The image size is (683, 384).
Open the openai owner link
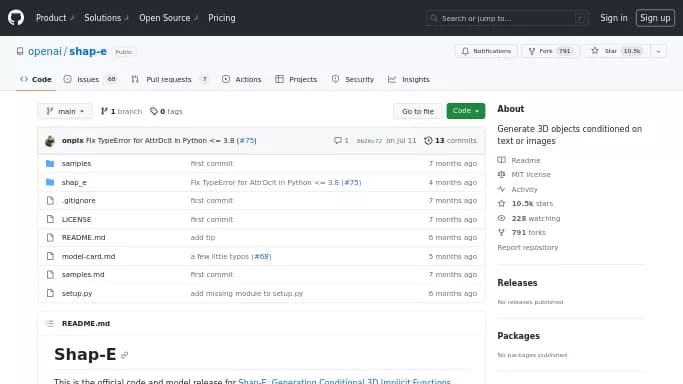[44, 51]
